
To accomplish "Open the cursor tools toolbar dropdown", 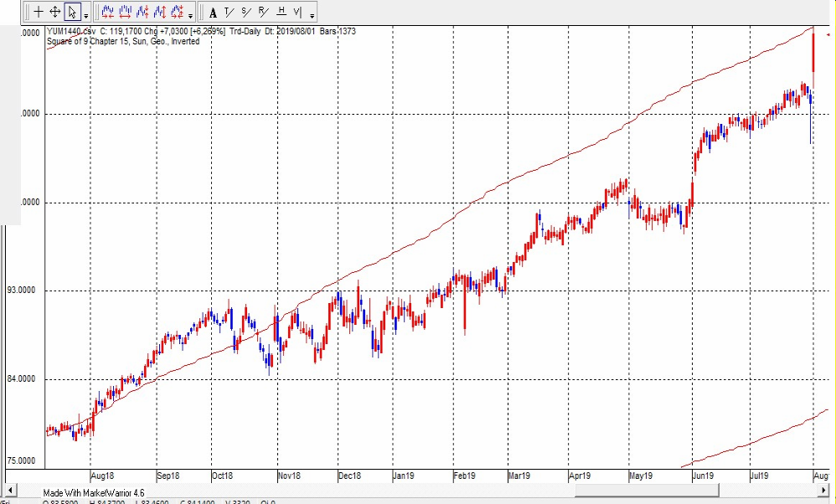I will point(86,14).
